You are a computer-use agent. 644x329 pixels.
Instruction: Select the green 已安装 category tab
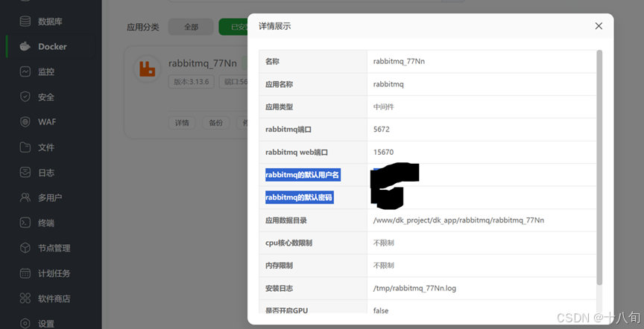tap(233, 27)
